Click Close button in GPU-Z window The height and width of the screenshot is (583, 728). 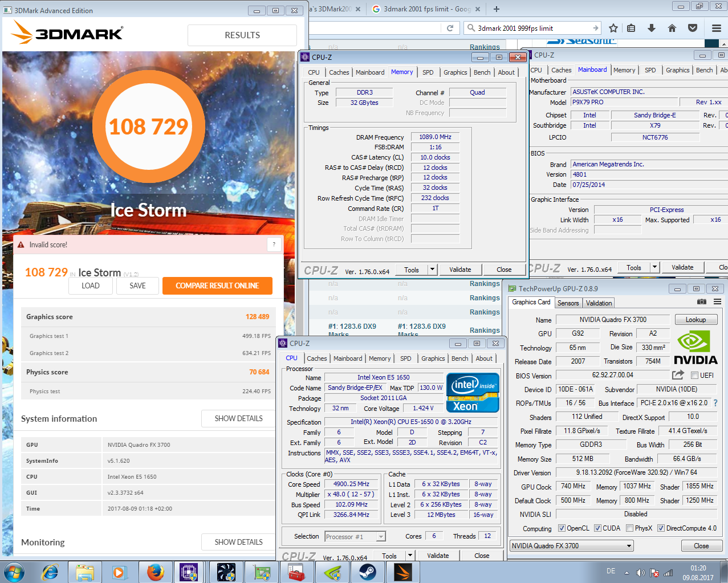pos(701,546)
